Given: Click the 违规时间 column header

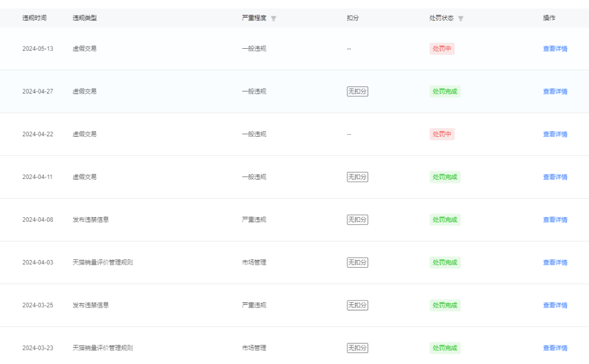Looking at the screenshot, I should (35, 18).
